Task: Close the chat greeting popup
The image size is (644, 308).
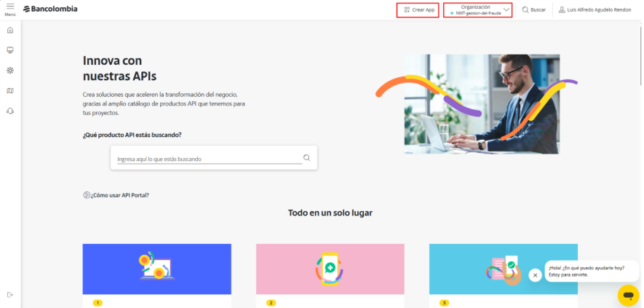Action: coord(535,275)
